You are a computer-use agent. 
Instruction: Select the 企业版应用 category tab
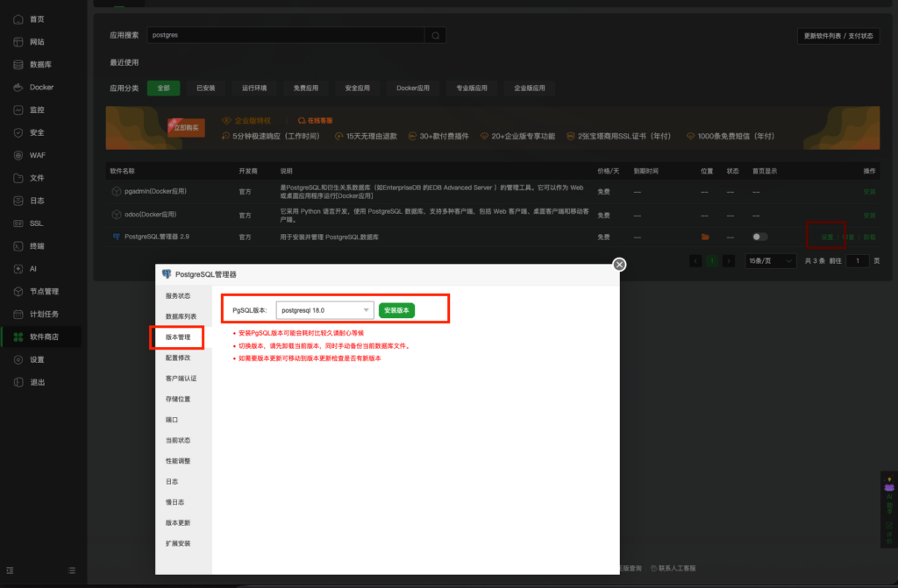click(529, 89)
